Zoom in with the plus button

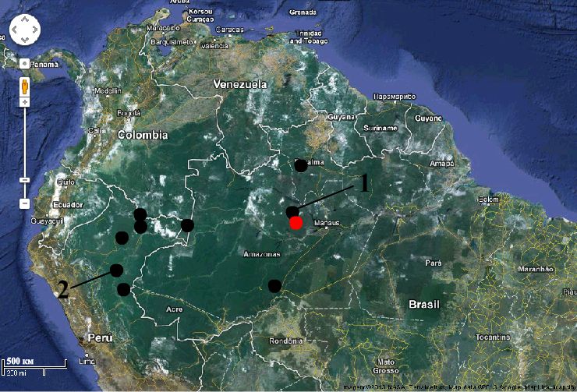coord(25,102)
